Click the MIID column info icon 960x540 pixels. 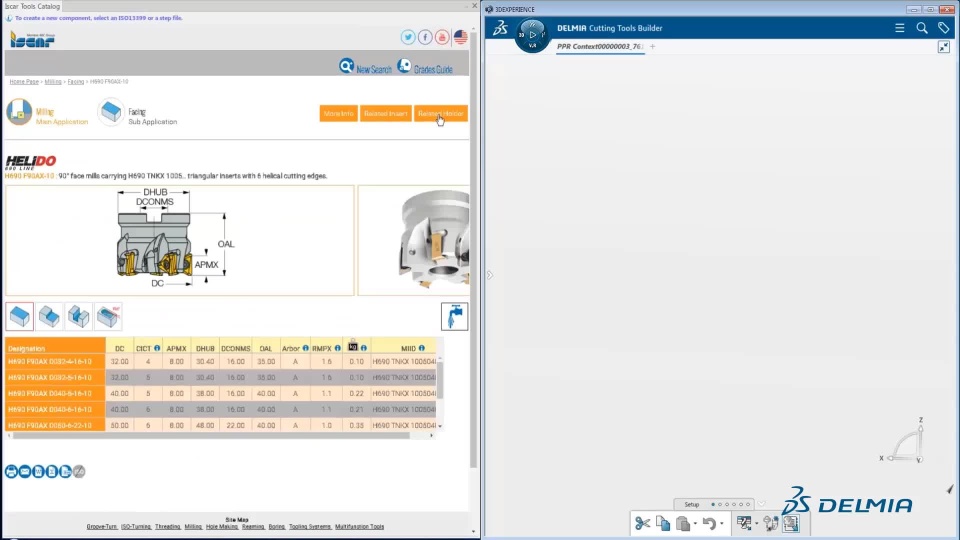click(x=422, y=348)
